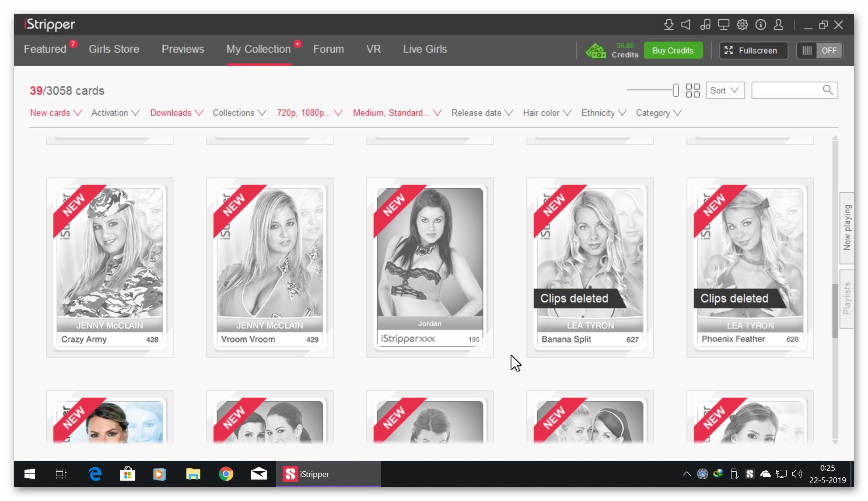Click the info circle icon
The height and width of the screenshot is (501, 868).
click(x=760, y=25)
